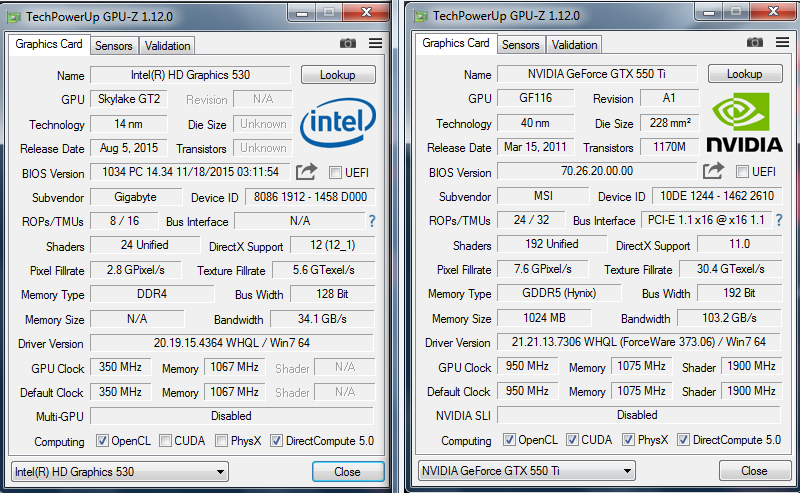Screen dimensions: 800x493
Task: Click the PCI-E 1.1 x16 bus interface value
Action: pos(707,220)
